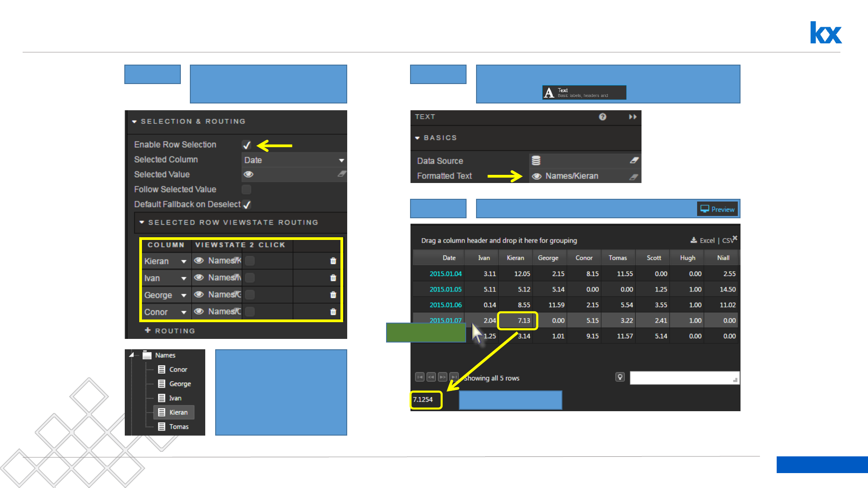Click the Preview button

click(717, 209)
